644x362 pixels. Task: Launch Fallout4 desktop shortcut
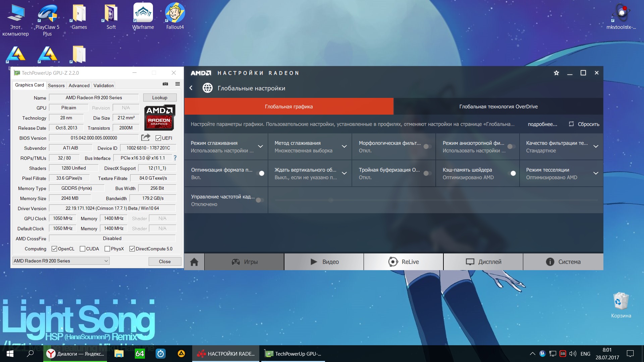coord(175,17)
